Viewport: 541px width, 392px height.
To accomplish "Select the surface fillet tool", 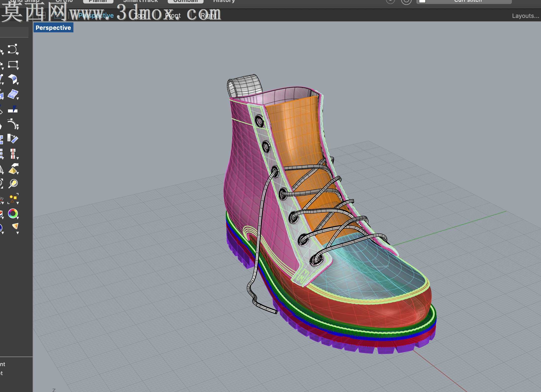I will (12, 79).
